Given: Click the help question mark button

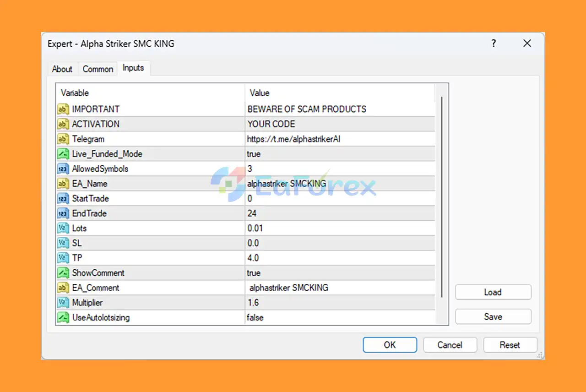Looking at the screenshot, I should 494,44.
